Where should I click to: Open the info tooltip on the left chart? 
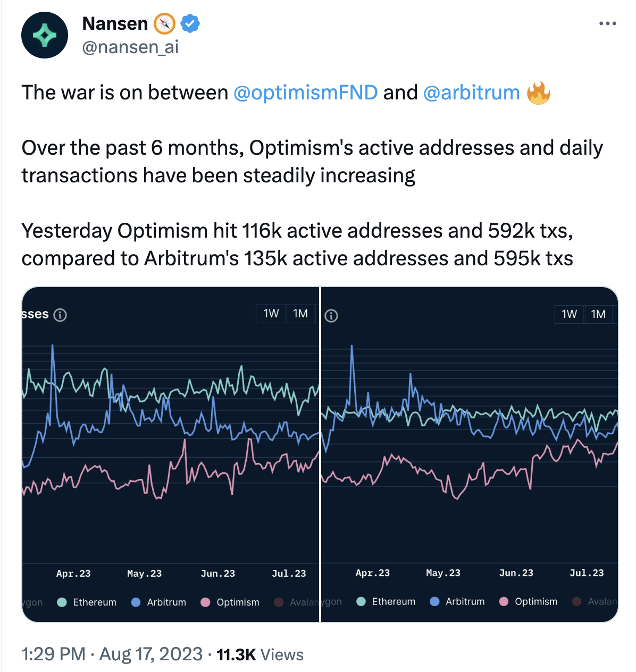pos(61,314)
